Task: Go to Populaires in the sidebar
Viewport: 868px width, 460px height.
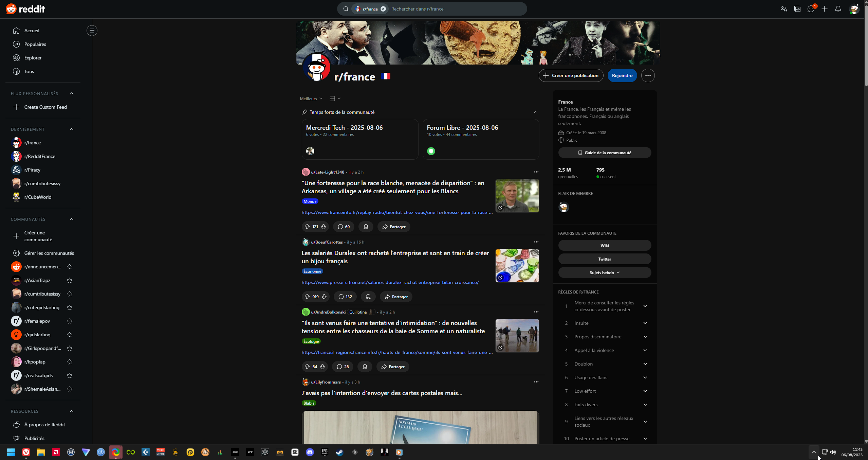Action: pos(35,44)
